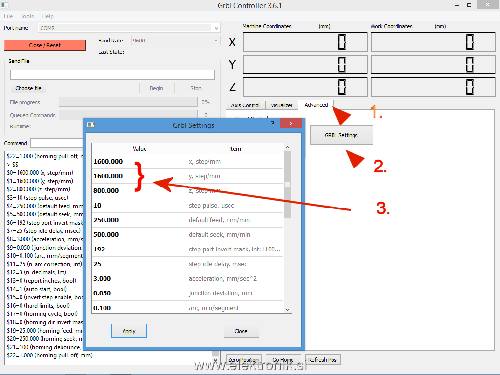Click the 'junction deviation, mm' item label
This screenshot has height=375, width=500.
click(x=220, y=293)
